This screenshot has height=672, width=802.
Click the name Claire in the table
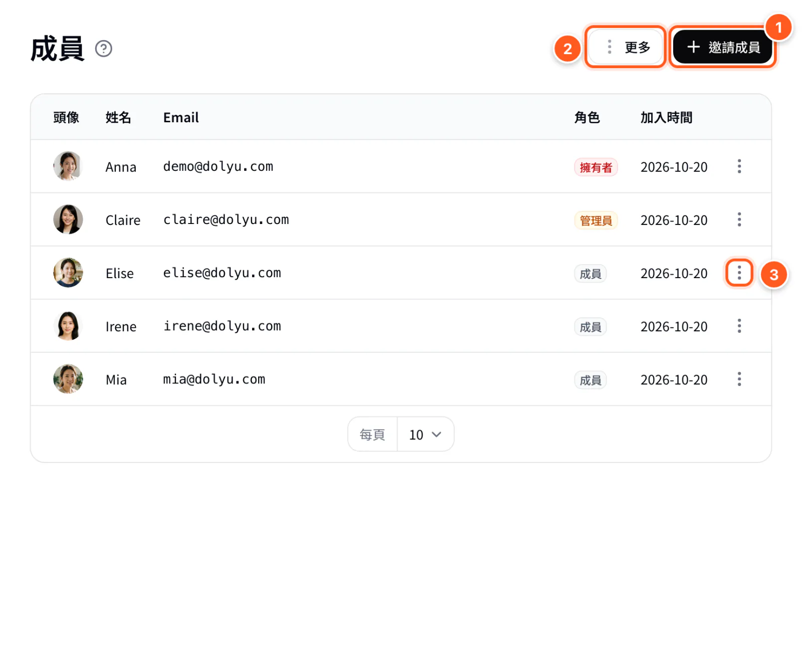coord(123,220)
